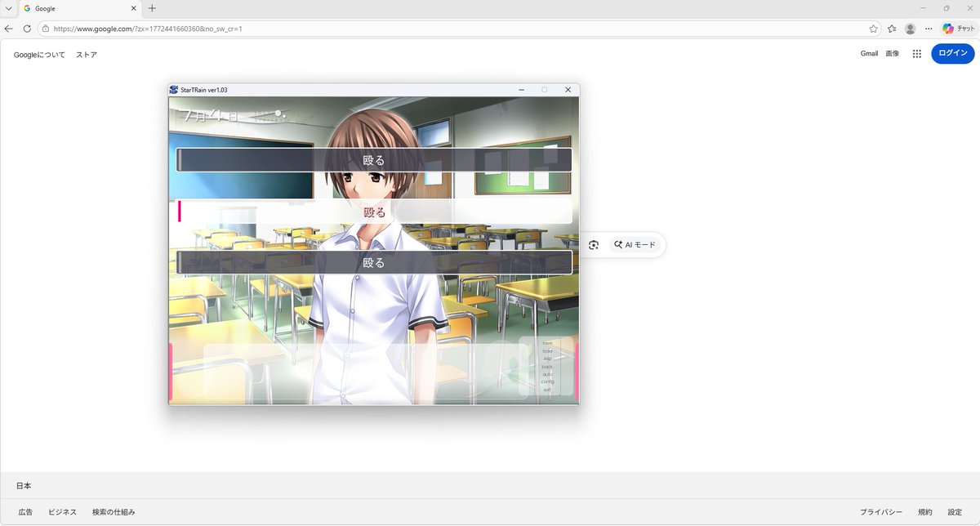Close the StarTRain game window
This screenshot has width=980, height=526.
(568, 90)
